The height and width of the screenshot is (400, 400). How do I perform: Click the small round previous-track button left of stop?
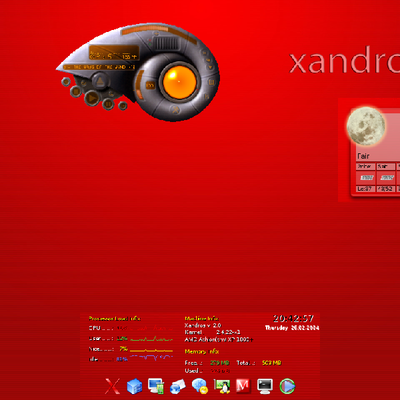66,81
